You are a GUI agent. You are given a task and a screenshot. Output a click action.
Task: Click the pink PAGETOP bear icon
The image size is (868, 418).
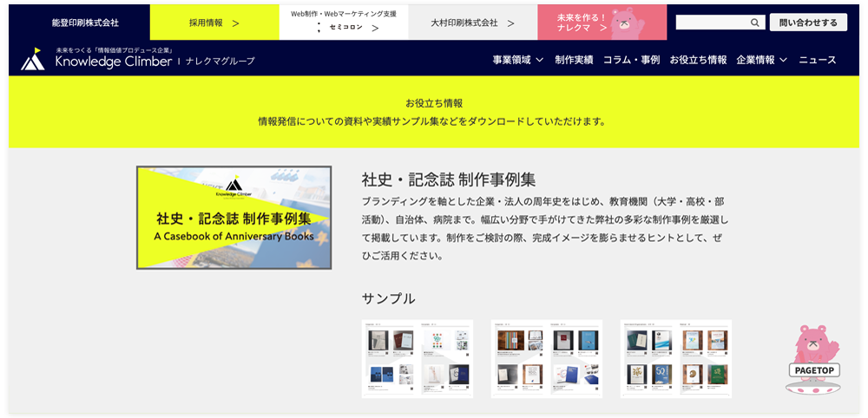click(x=814, y=359)
